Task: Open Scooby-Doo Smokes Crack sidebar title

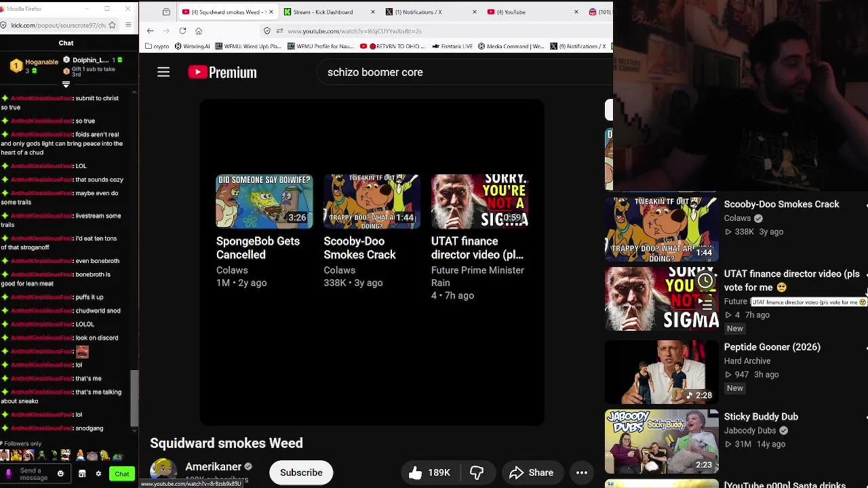Action: tap(781, 204)
